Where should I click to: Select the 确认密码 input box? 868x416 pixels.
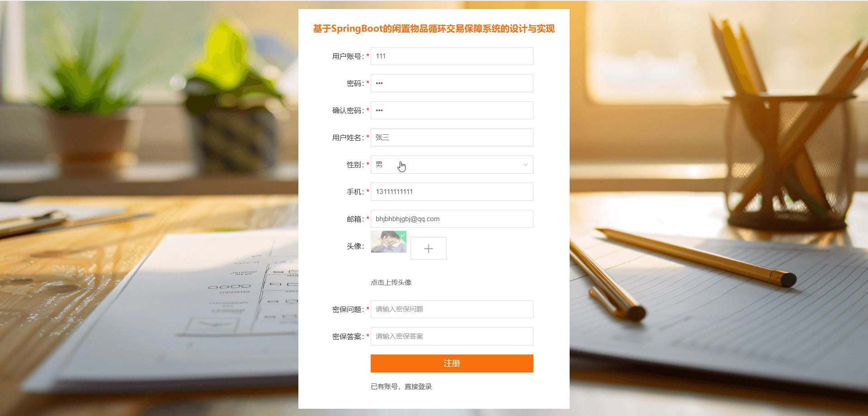tap(452, 110)
